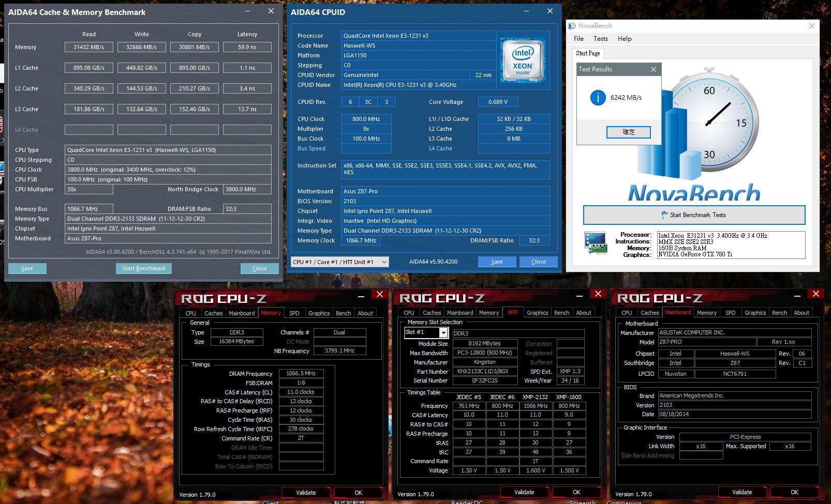This screenshot has width=831, height=504.
Task: Click Save button in AIDA64 CPUID window
Action: 497,262
